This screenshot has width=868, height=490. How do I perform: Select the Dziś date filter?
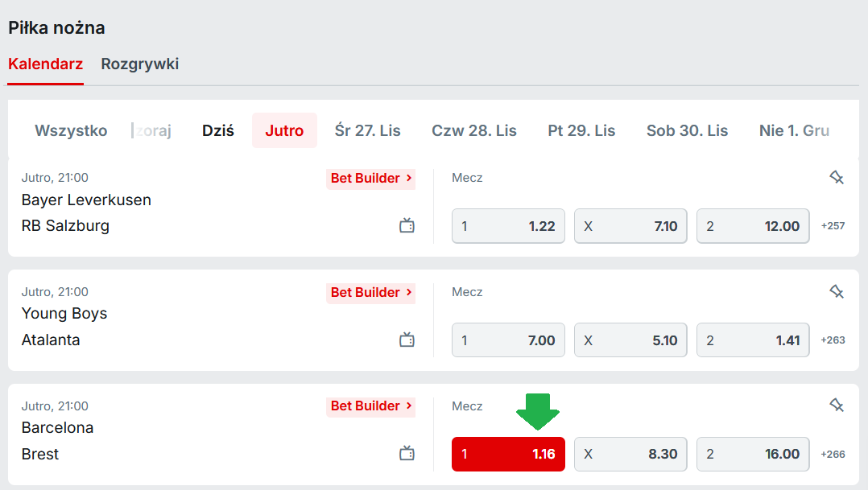218,130
